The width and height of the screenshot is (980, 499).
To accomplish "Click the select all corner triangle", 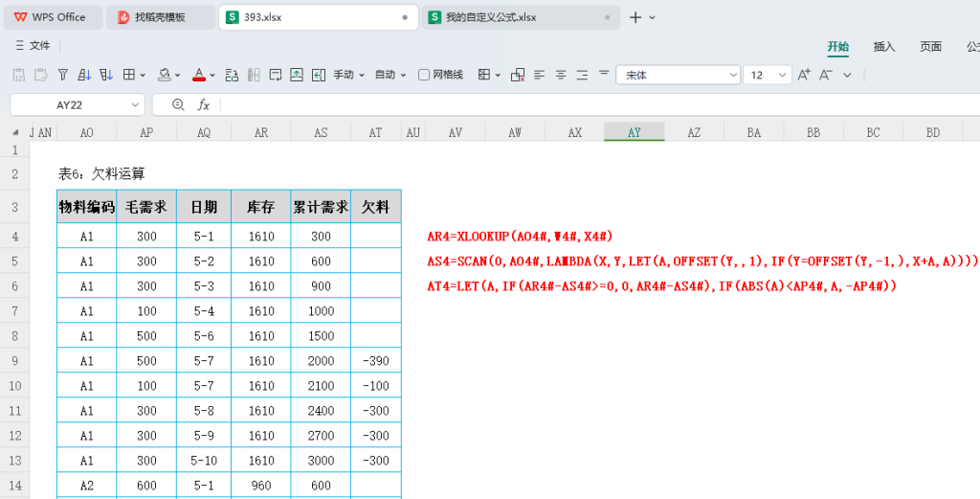I will point(15,132).
